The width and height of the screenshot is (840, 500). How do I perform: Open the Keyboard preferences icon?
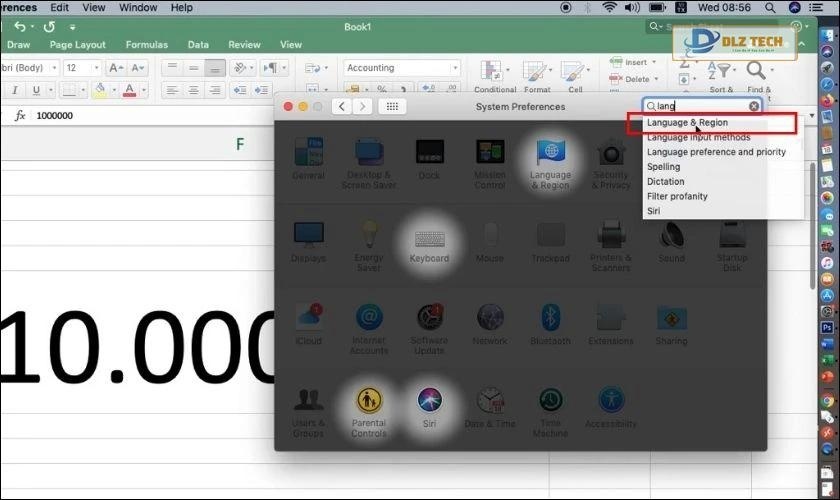tap(429, 240)
